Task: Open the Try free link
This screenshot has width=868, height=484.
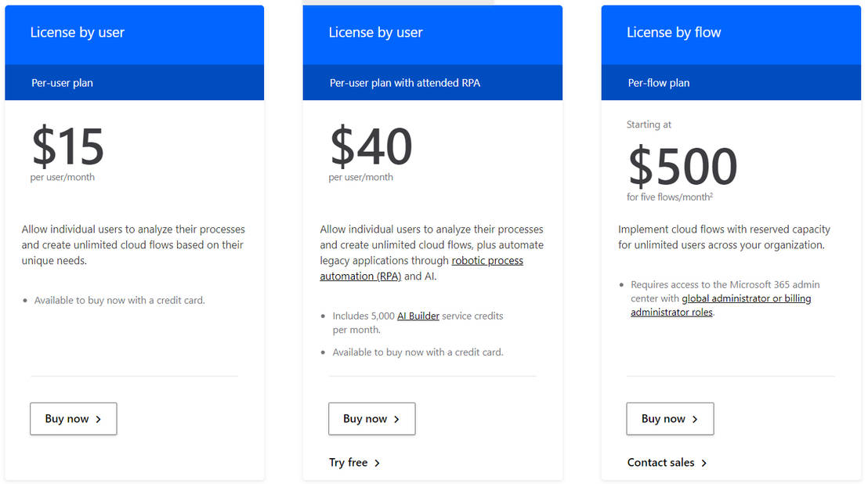Action: click(x=349, y=463)
